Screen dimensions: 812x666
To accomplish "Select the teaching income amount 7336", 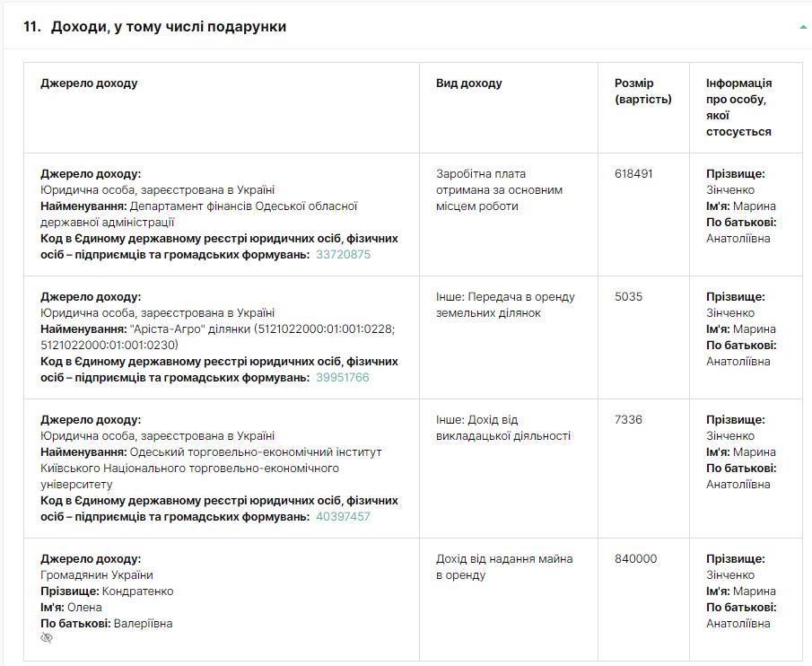I will tap(628, 420).
